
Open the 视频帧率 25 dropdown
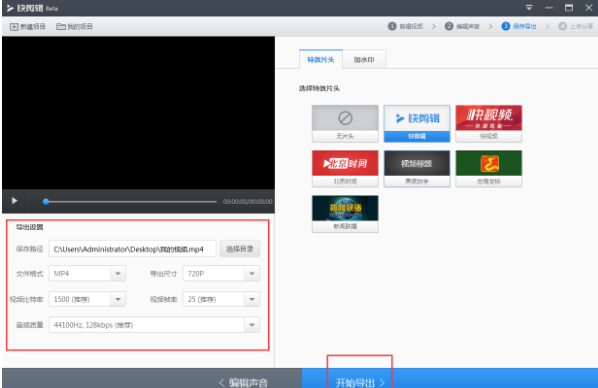pos(252,299)
